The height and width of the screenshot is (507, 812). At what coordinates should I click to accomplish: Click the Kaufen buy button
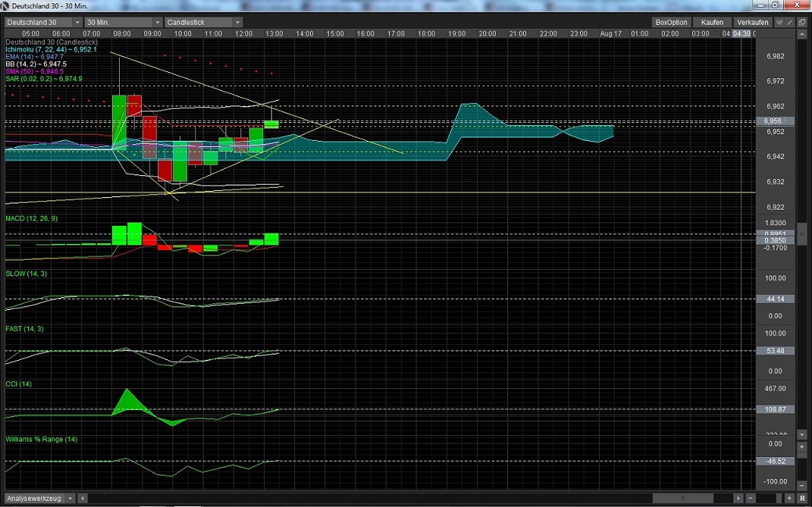click(x=712, y=22)
